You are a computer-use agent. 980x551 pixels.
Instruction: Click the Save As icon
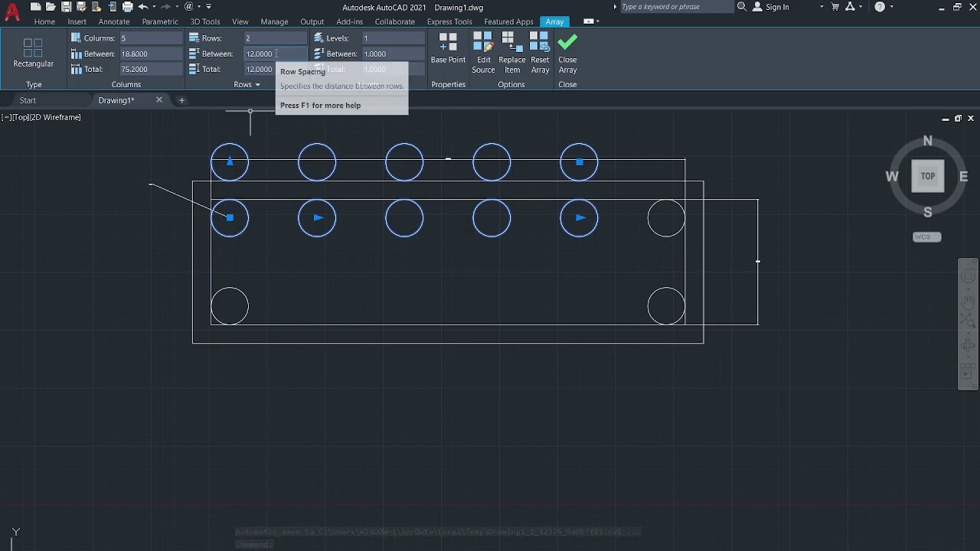[81, 7]
